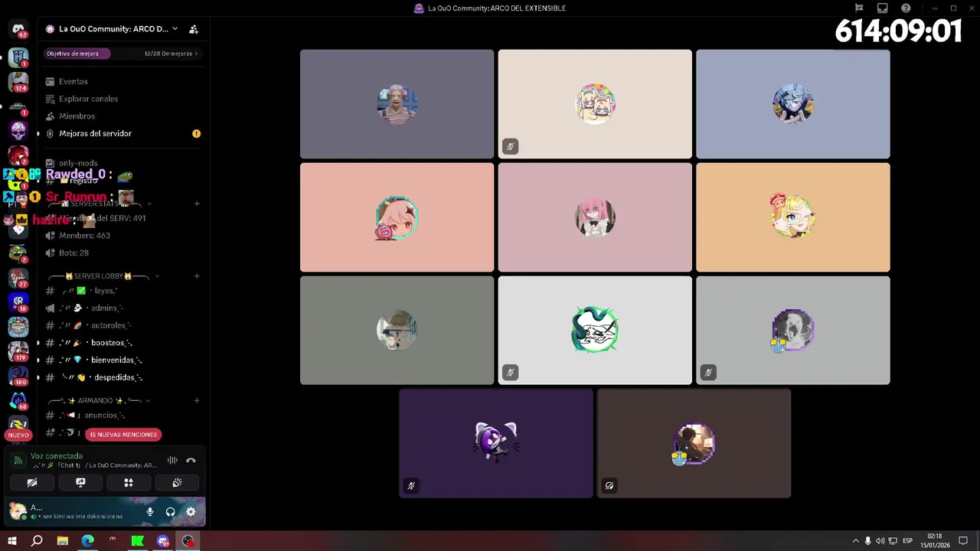
Task: Open Discord help question mark icon
Action: (906, 8)
